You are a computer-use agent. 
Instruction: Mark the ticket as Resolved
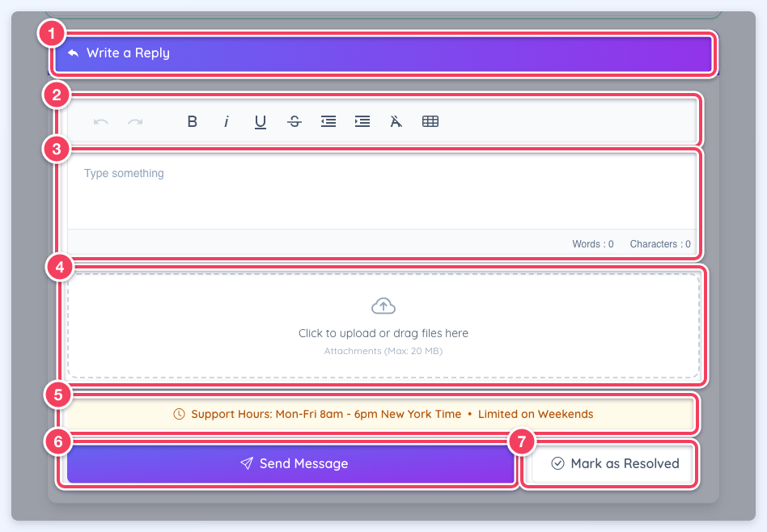613,463
